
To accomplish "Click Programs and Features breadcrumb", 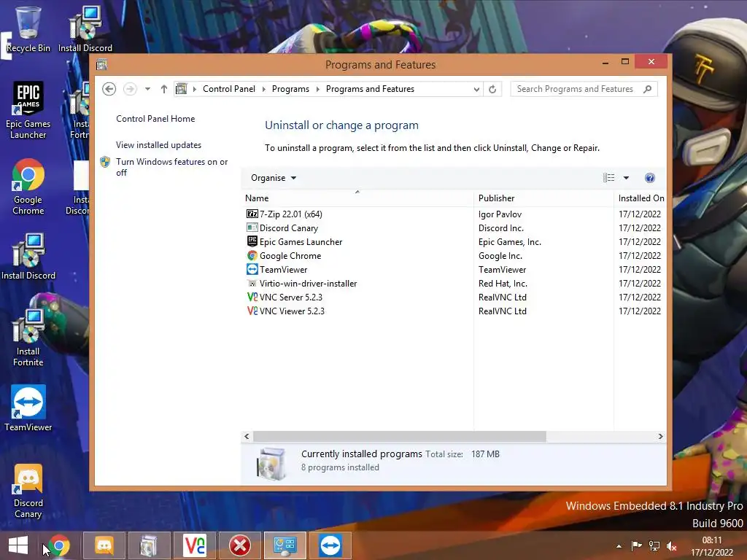I will click(x=370, y=89).
